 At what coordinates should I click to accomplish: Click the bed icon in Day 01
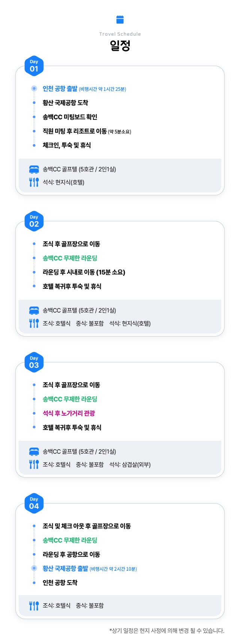point(34,169)
